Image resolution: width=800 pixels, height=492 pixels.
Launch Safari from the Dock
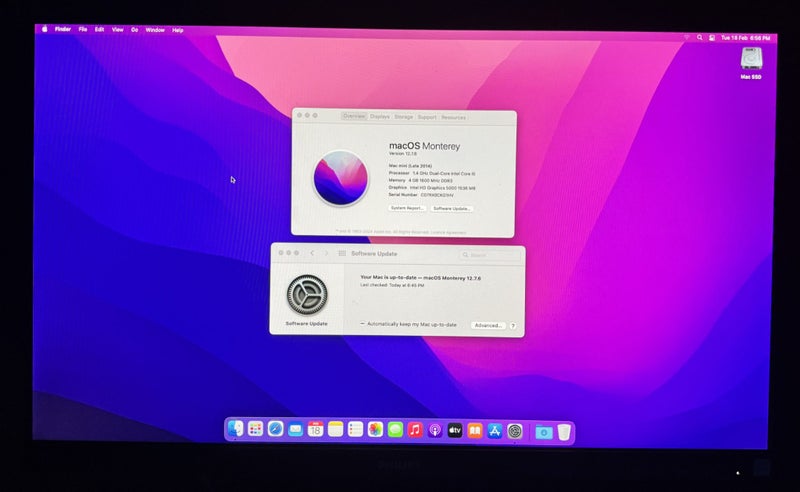pyautogui.click(x=276, y=429)
